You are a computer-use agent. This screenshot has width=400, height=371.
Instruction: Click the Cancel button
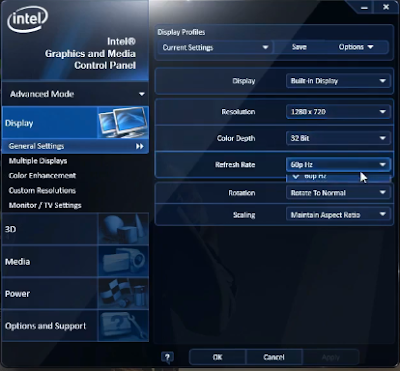(x=274, y=357)
